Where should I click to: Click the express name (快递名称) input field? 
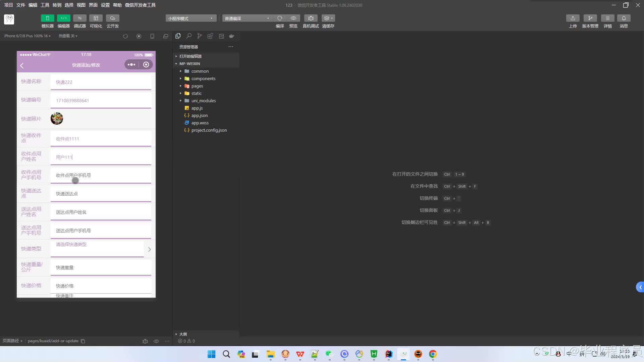pyautogui.click(x=101, y=82)
